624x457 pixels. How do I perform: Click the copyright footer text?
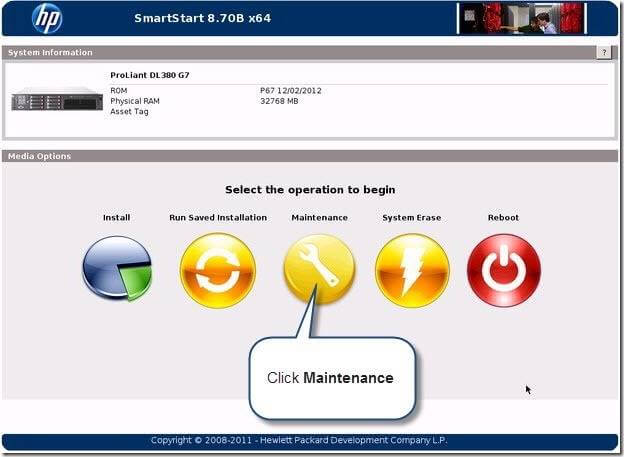coord(299,440)
